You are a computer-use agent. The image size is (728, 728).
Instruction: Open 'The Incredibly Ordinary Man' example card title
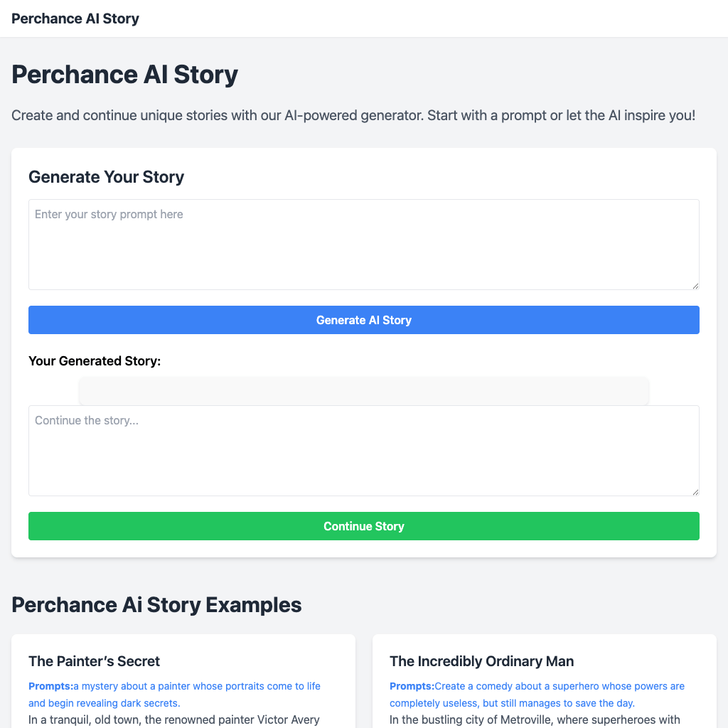(x=481, y=661)
